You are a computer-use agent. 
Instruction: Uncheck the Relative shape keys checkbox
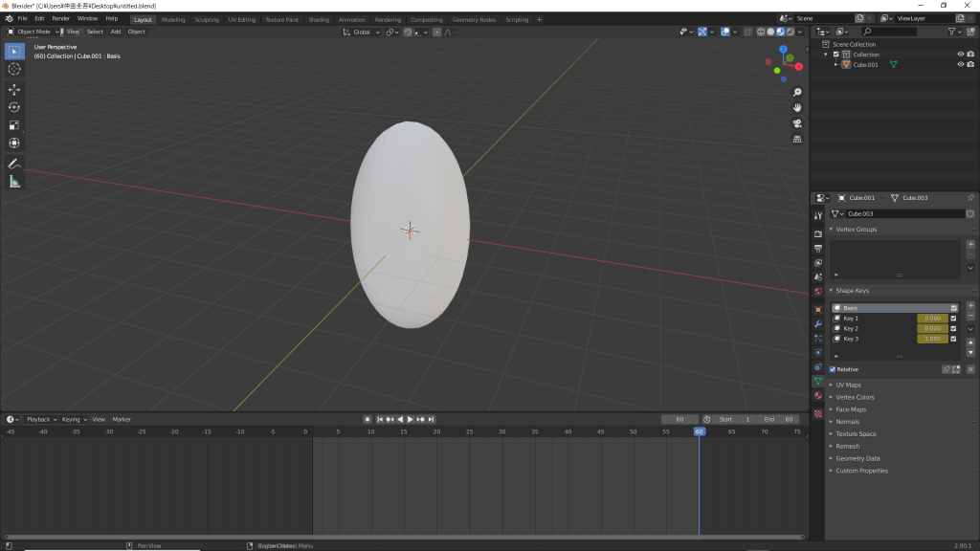click(832, 369)
